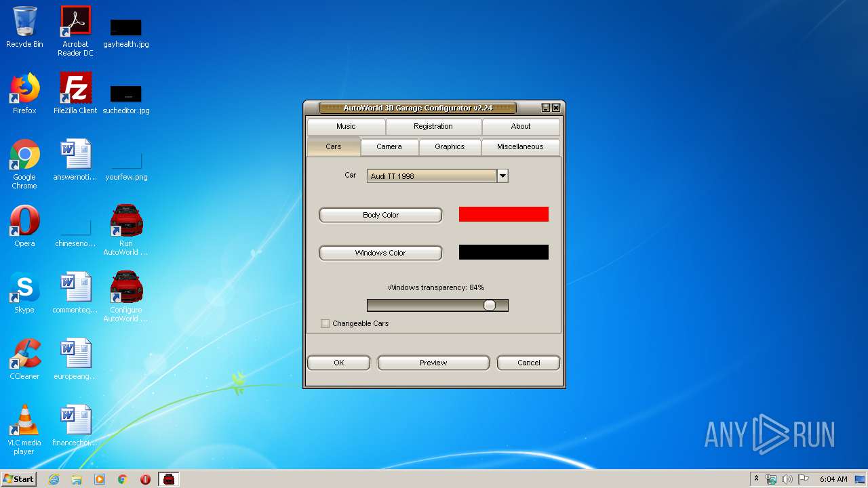
Task: Show hidden tray icons arrow
Action: (756, 479)
